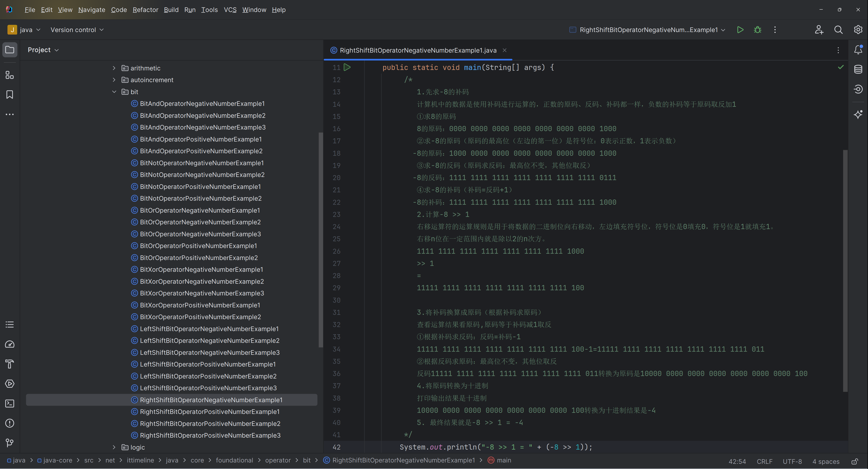Select LeftShiftBitOperatorNegativeNumberExample2 file
This screenshot has width=868, height=469.
[210, 340]
